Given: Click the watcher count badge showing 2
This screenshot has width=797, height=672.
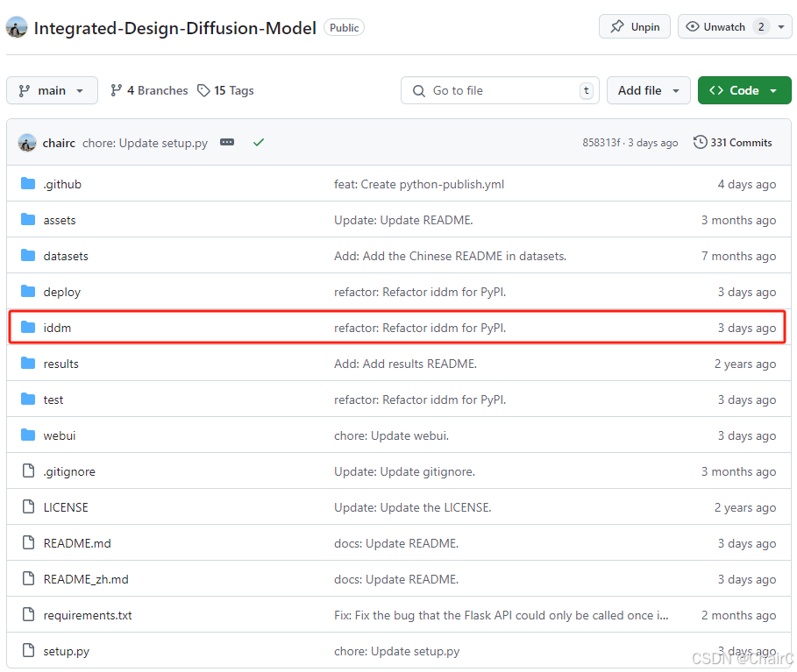Looking at the screenshot, I should click(761, 27).
